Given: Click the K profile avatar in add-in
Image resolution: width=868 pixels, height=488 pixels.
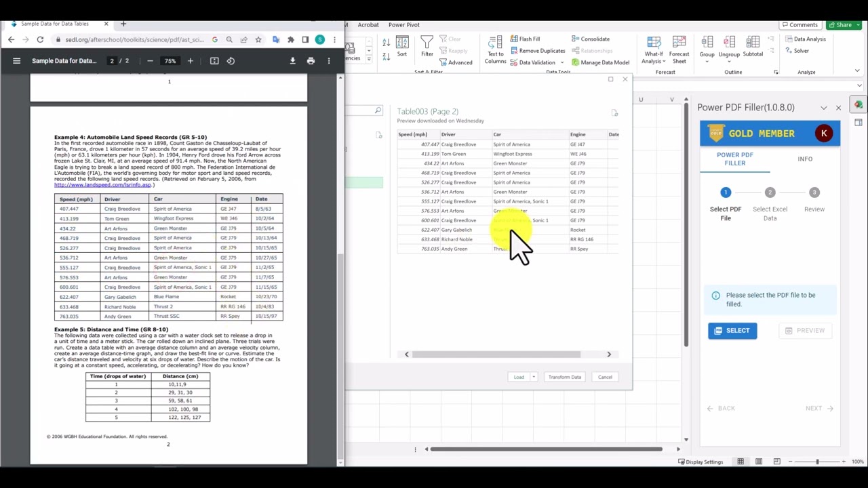Looking at the screenshot, I should click(824, 134).
